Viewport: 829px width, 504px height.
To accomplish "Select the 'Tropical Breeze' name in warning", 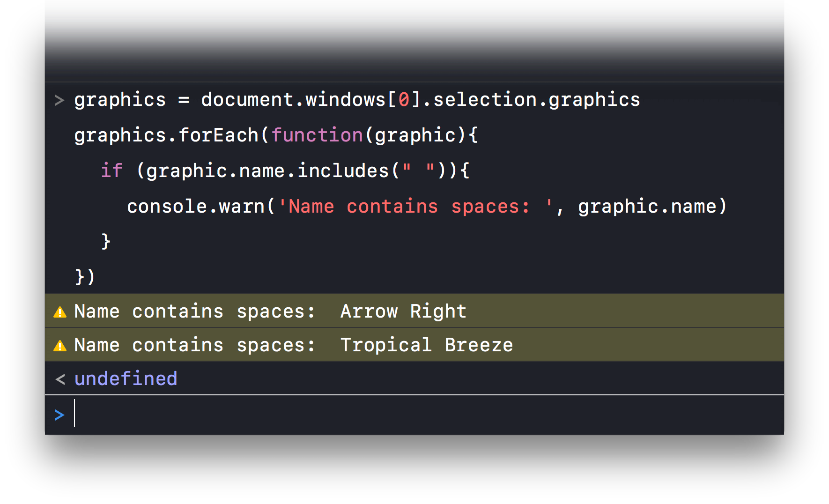I will point(426,345).
